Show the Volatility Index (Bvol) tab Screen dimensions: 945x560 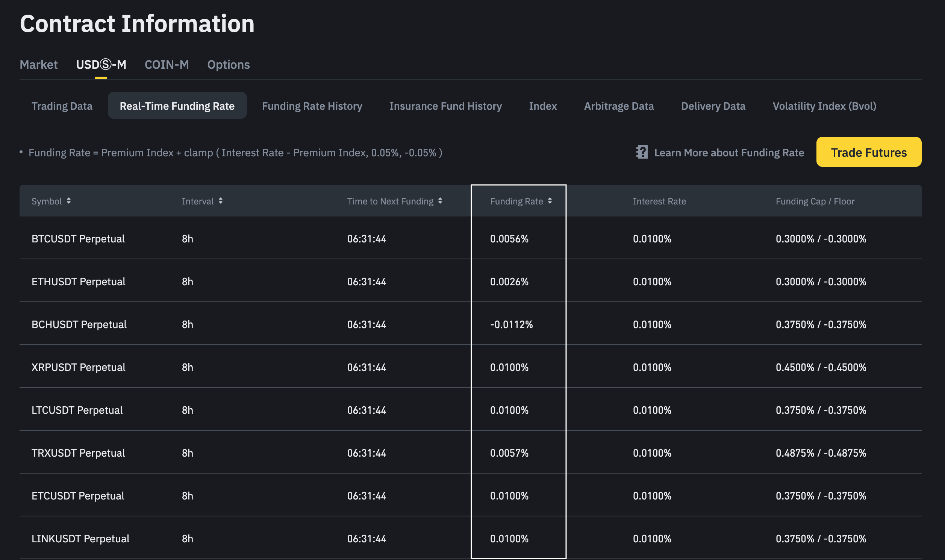tap(824, 106)
